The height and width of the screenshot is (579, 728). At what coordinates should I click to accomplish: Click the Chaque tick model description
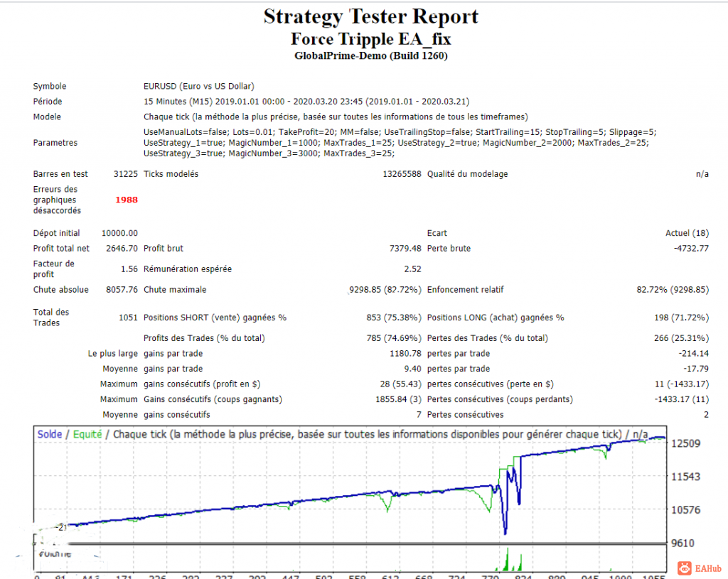(336, 117)
